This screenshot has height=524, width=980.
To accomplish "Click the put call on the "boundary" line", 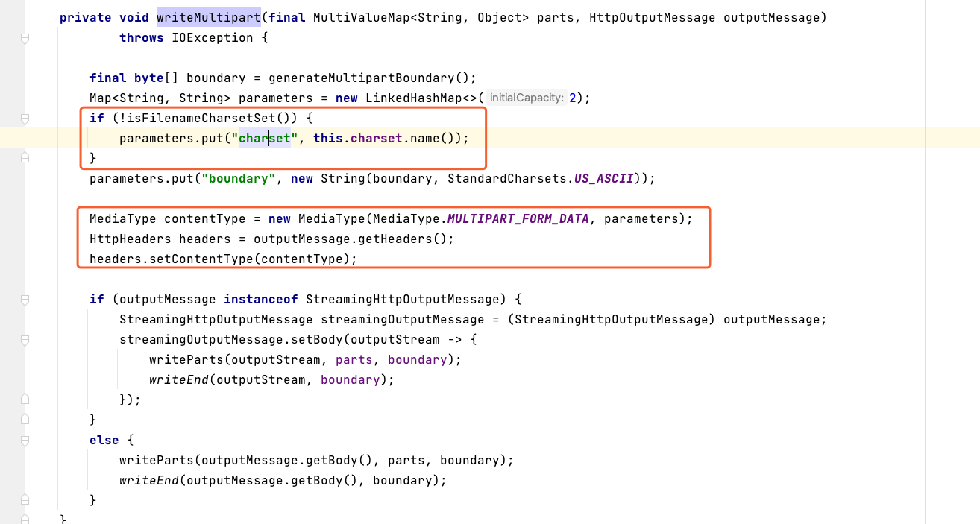I will (183, 178).
